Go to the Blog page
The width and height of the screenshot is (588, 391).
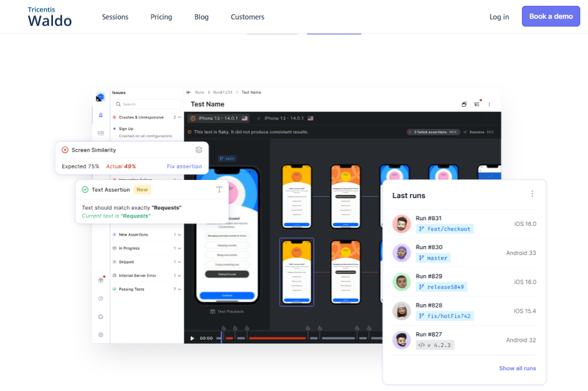pyautogui.click(x=201, y=17)
